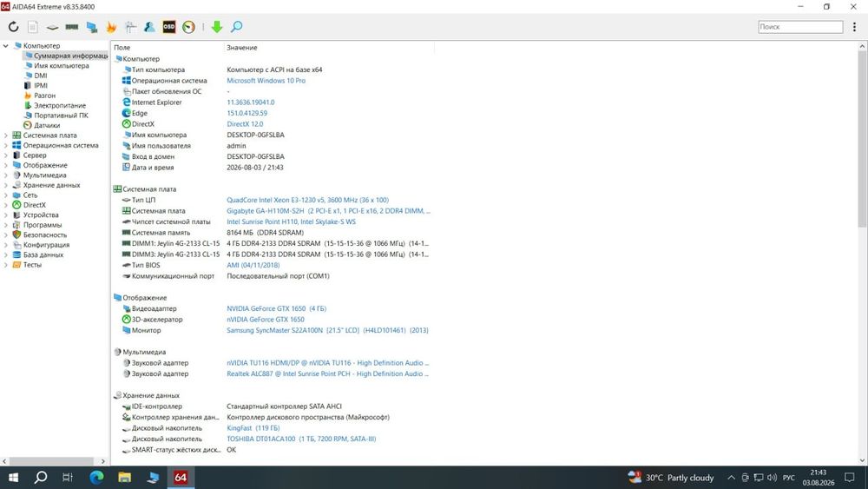
Task: Expand the Отображение tree node
Action: pos(5,165)
